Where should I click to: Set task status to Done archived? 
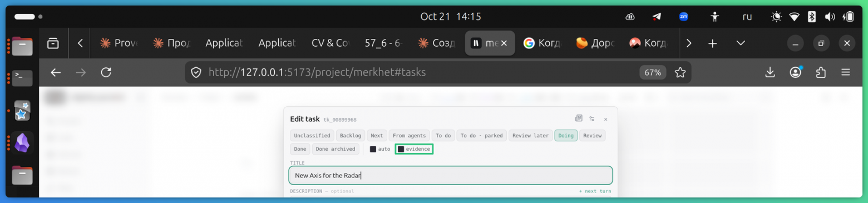click(335, 149)
